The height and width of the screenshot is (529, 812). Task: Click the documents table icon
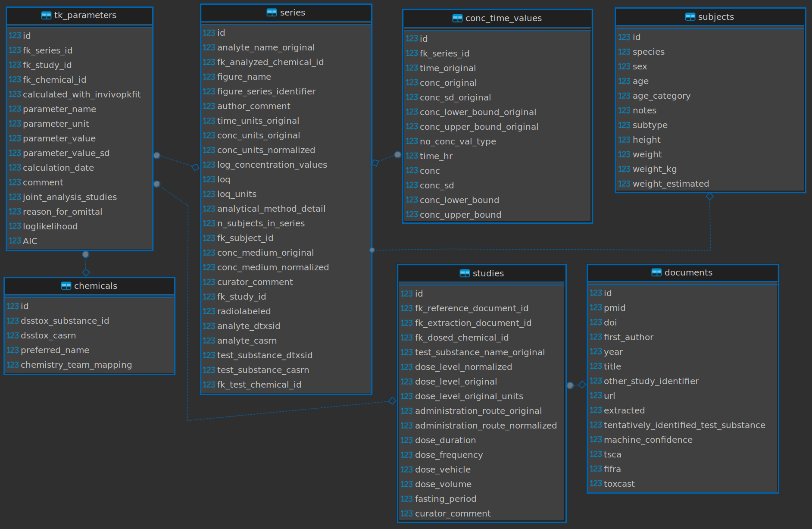656,272
